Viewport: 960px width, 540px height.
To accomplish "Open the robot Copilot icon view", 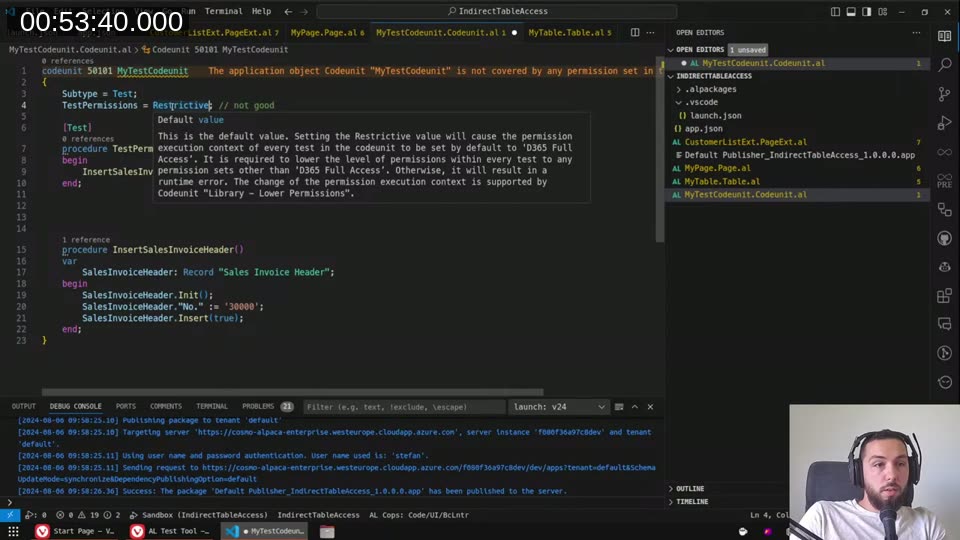I will click(944, 267).
